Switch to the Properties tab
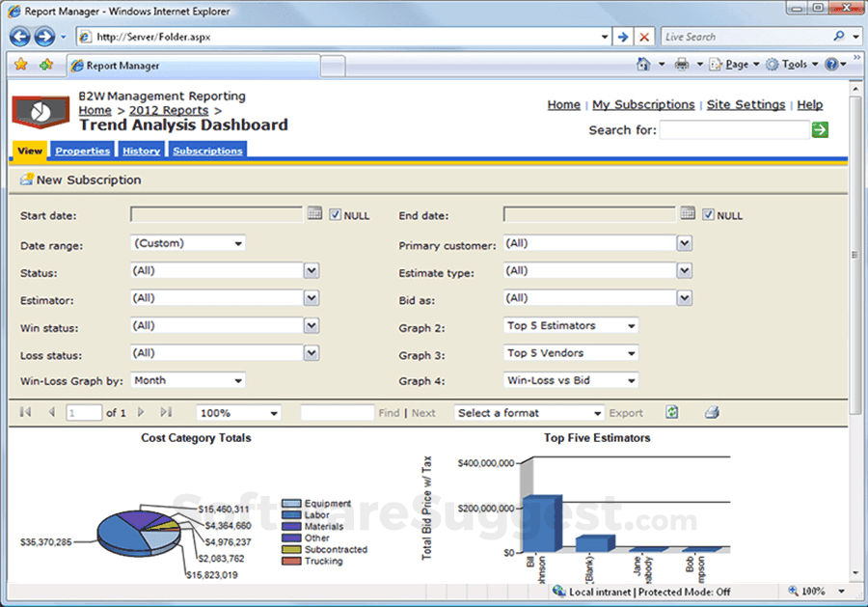This screenshot has height=607, width=868. [82, 151]
